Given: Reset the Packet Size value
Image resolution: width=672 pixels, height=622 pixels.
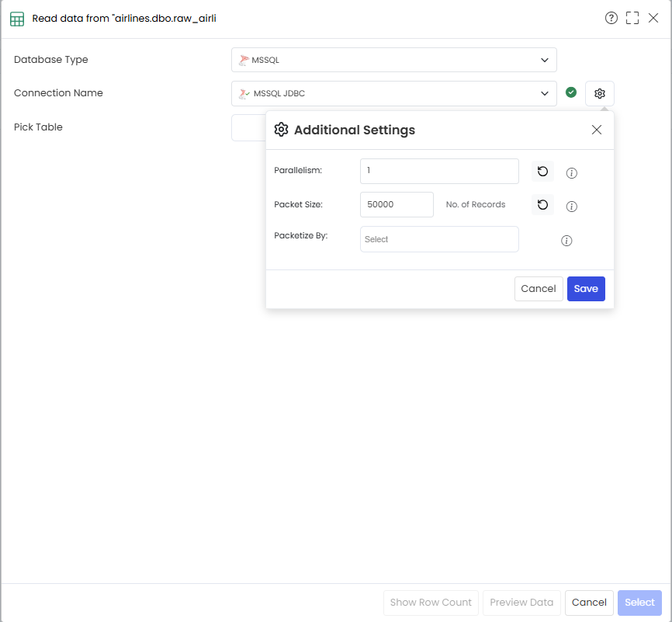Looking at the screenshot, I should pyautogui.click(x=542, y=205).
